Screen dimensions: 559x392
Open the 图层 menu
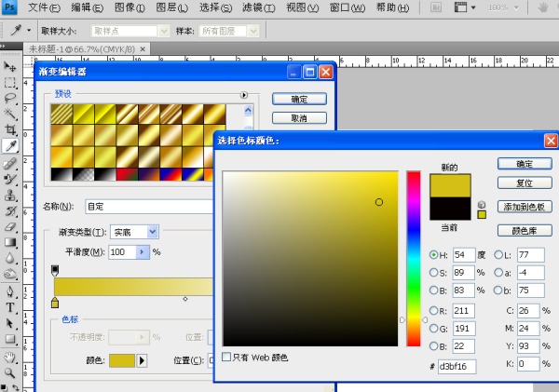(172, 7)
